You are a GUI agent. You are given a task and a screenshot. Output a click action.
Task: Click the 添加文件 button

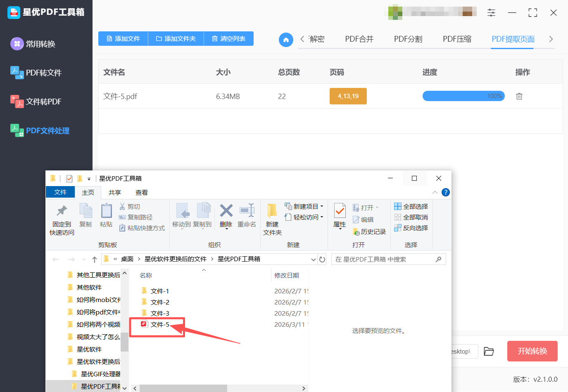(123, 39)
